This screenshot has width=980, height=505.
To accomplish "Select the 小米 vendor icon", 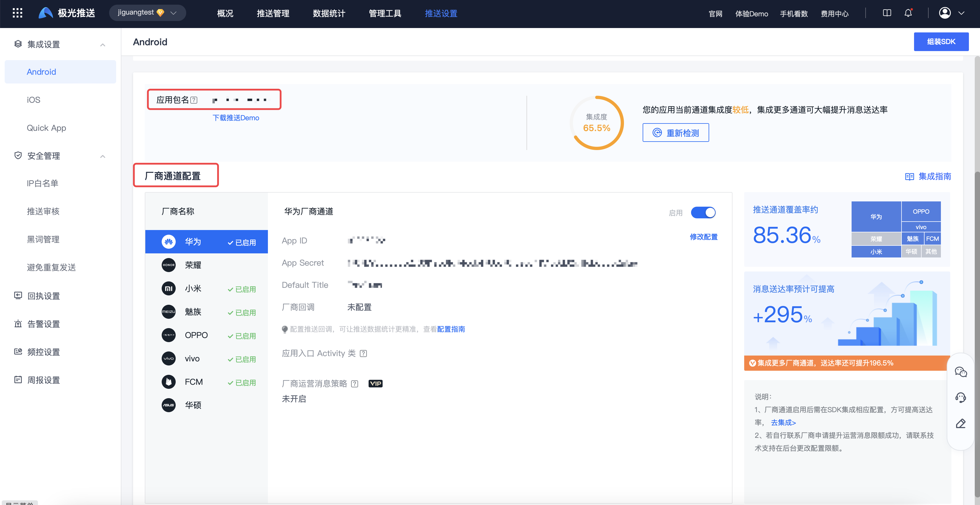I will tap(168, 288).
